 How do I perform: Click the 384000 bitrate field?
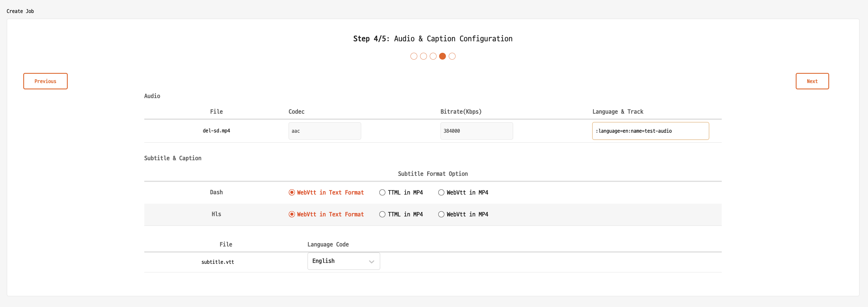tap(477, 131)
